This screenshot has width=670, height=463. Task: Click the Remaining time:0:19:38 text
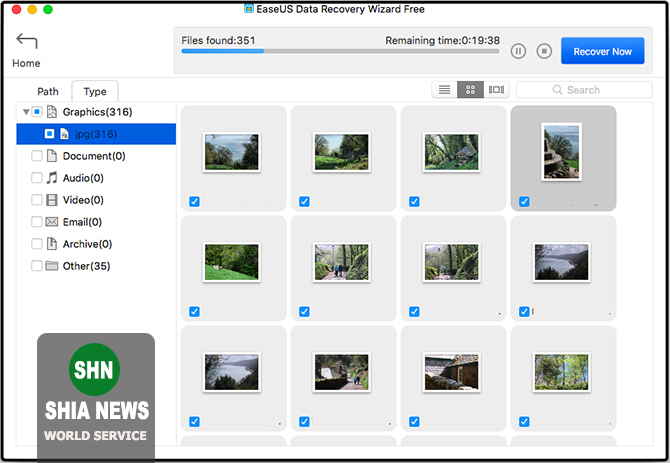click(442, 41)
